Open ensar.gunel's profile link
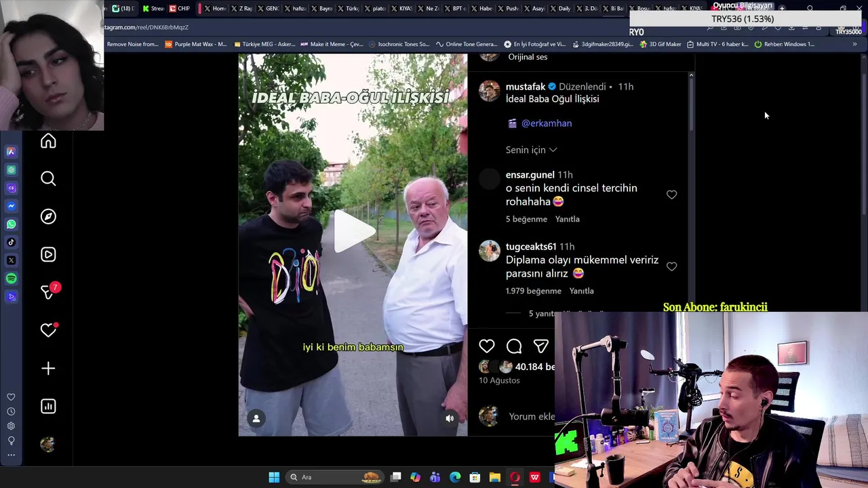Viewport: 868px width, 488px height. point(530,175)
